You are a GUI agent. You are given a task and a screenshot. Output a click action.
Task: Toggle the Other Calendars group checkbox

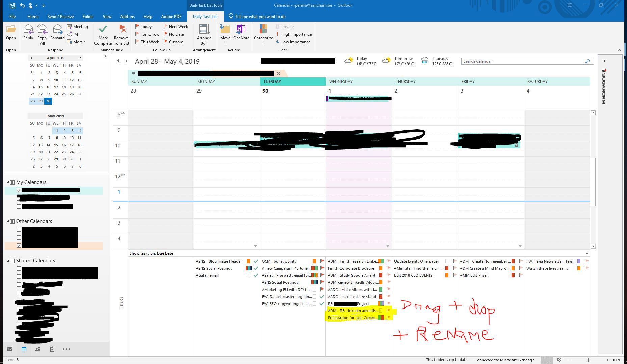(x=12, y=221)
